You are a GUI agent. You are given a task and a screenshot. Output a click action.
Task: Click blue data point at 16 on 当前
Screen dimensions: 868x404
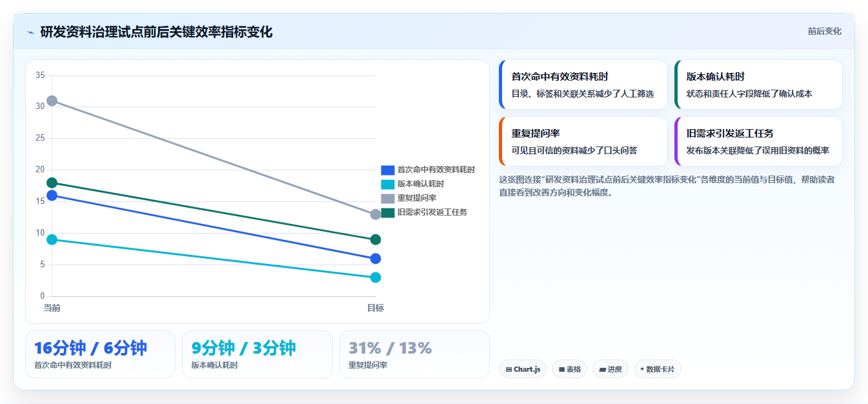[52, 196]
